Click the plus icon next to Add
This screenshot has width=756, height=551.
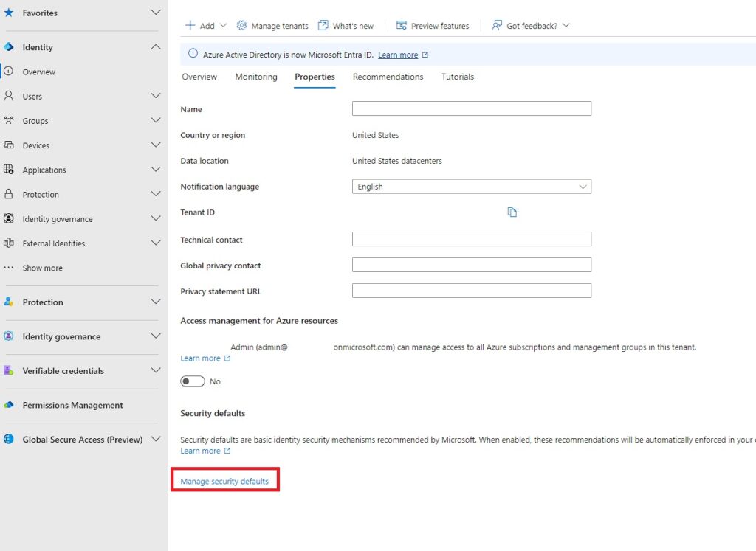(190, 26)
